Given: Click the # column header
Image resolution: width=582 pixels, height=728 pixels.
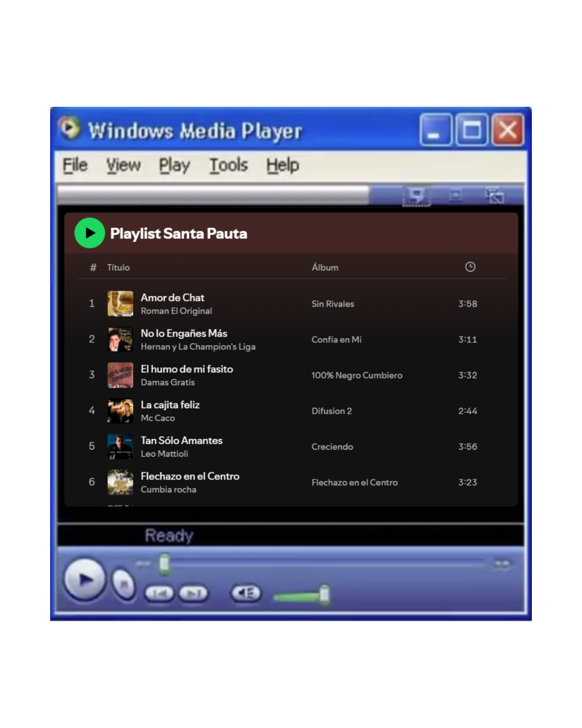Looking at the screenshot, I should 93,267.
